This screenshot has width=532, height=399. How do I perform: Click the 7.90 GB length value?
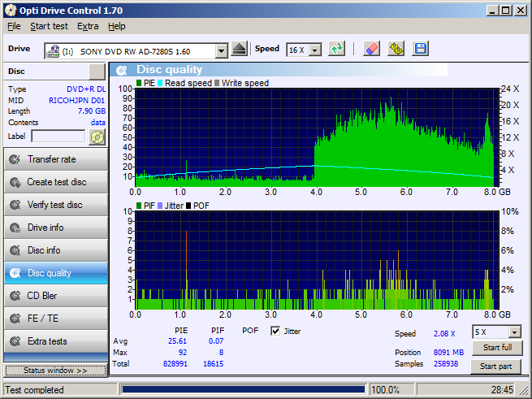coord(92,111)
